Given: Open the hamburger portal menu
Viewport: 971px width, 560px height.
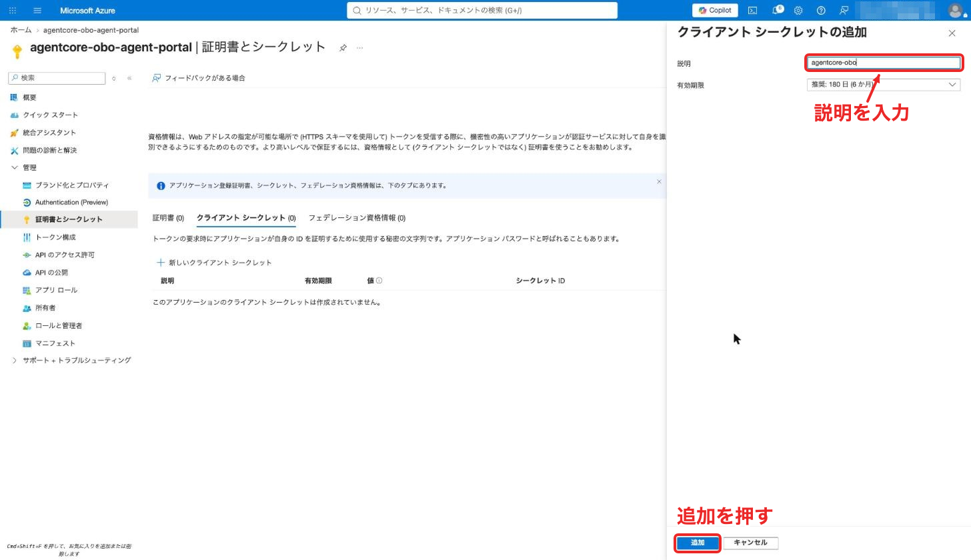Looking at the screenshot, I should click(x=37, y=10).
